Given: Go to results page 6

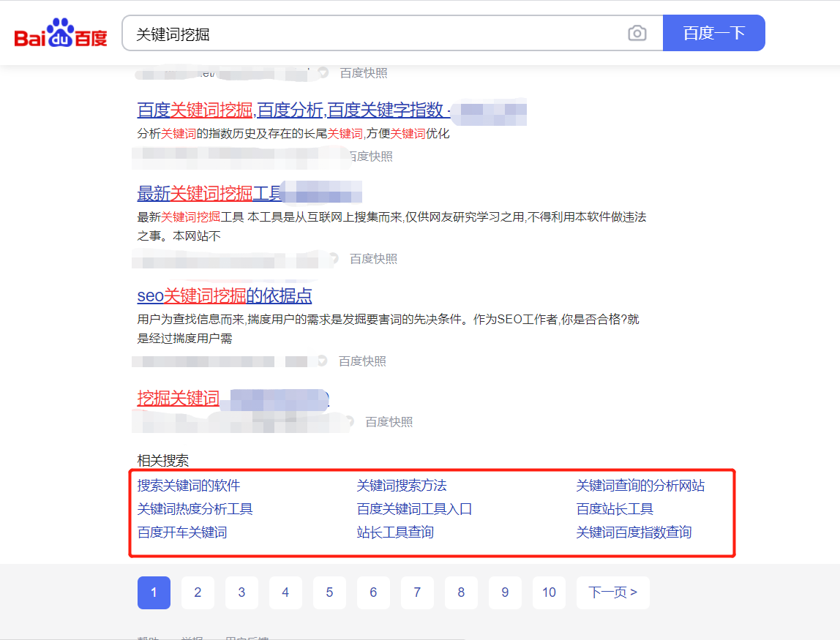Looking at the screenshot, I should [x=373, y=593].
